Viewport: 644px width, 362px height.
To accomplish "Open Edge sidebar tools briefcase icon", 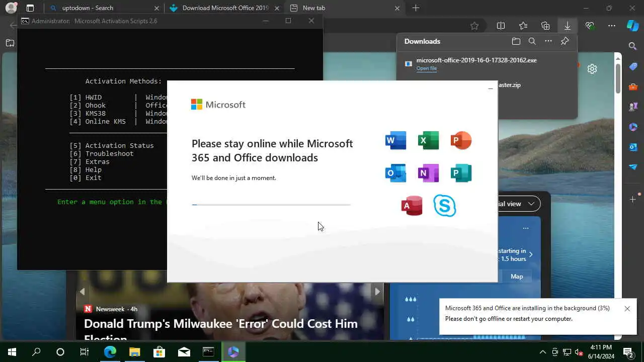I will pos(633,86).
